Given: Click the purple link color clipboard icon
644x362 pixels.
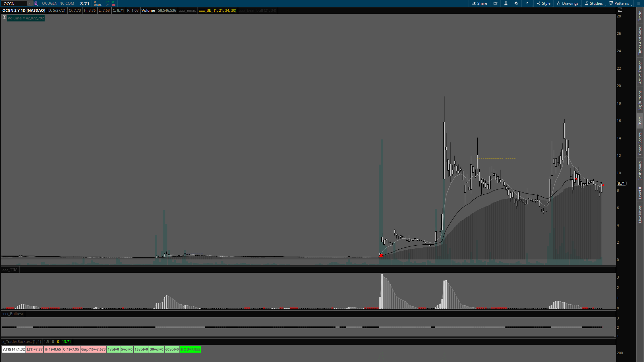Looking at the screenshot, I should coord(36,3).
